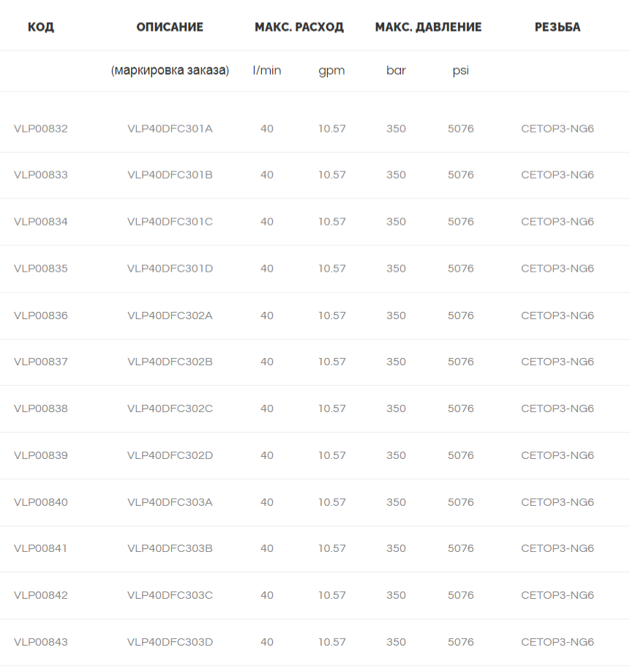The image size is (630, 672).
Task: Select product code VLP00835
Action: click(41, 268)
